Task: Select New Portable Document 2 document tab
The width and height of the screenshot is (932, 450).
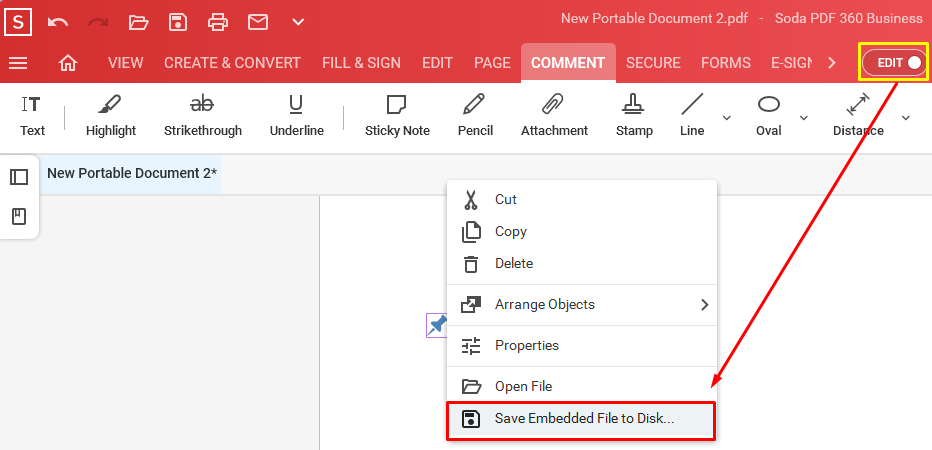Action: (x=131, y=174)
